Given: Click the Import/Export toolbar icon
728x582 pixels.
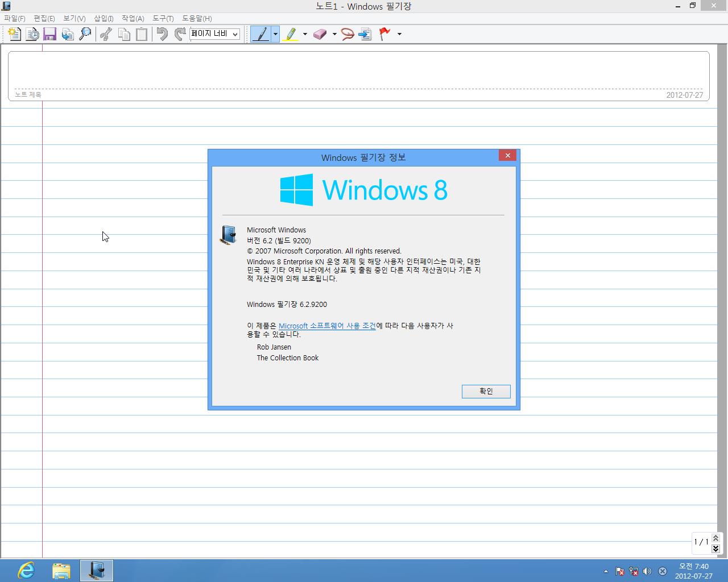Looking at the screenshot, I should coord(68,34).
